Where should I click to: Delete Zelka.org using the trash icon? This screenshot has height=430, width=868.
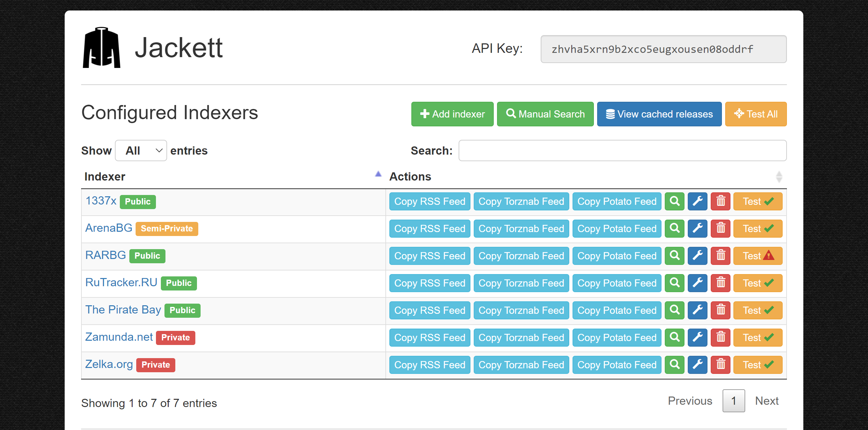click(x=720, y=365)
